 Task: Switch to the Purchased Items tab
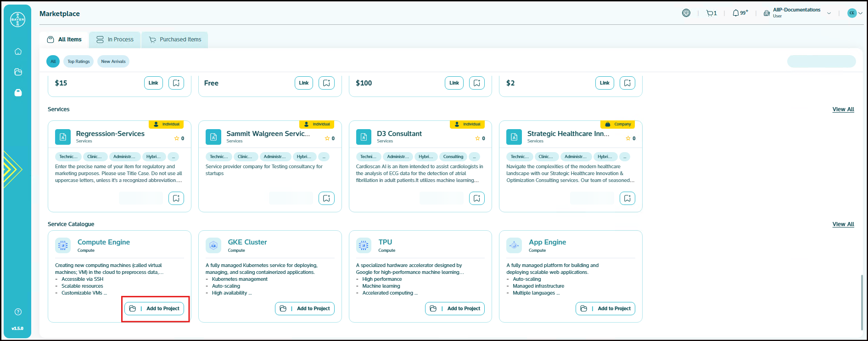coord(175,40)
